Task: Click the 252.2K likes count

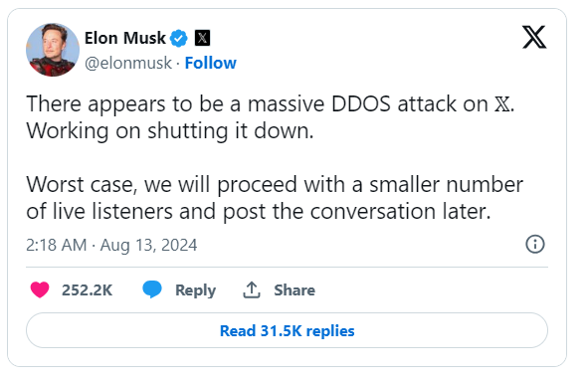Action: coord(87,290)
